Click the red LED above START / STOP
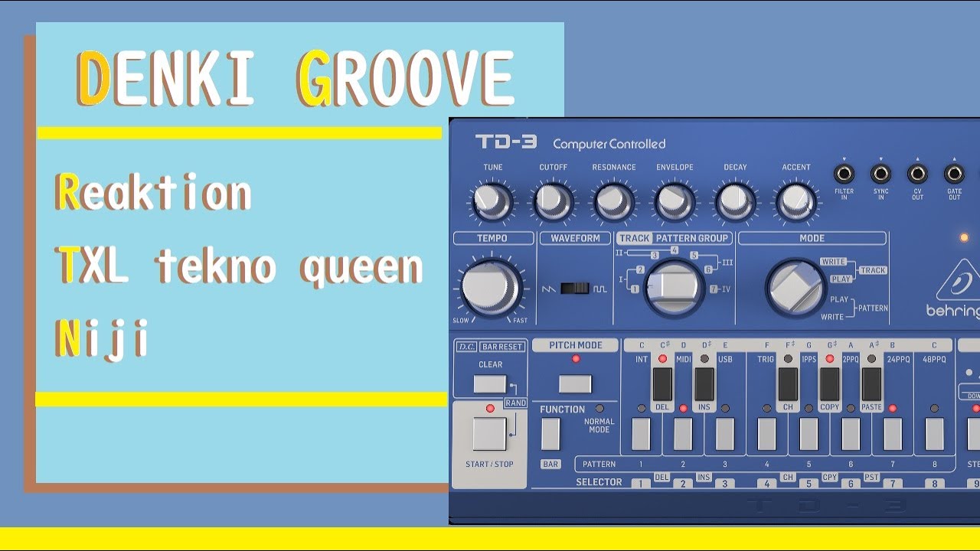The image size is (980, 551). pos(490,408)
